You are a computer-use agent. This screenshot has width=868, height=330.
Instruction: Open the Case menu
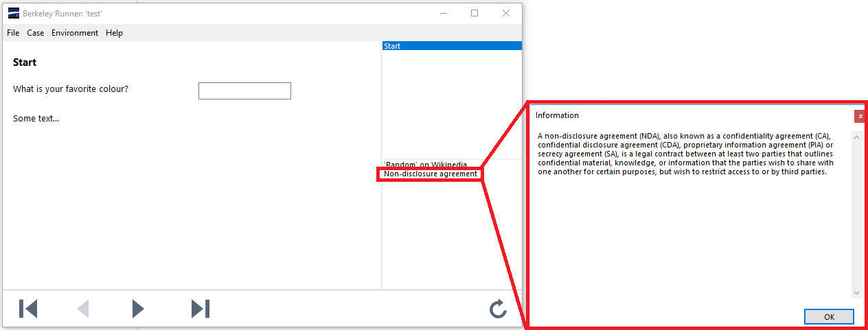(x=36, y=33)
